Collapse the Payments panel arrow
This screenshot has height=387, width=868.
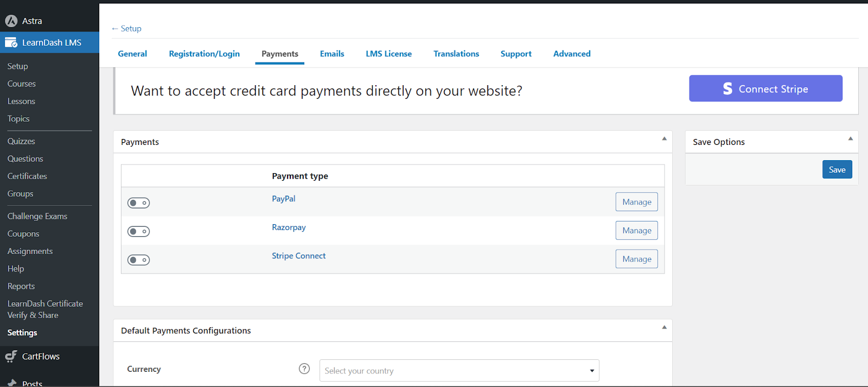(664, 139)
